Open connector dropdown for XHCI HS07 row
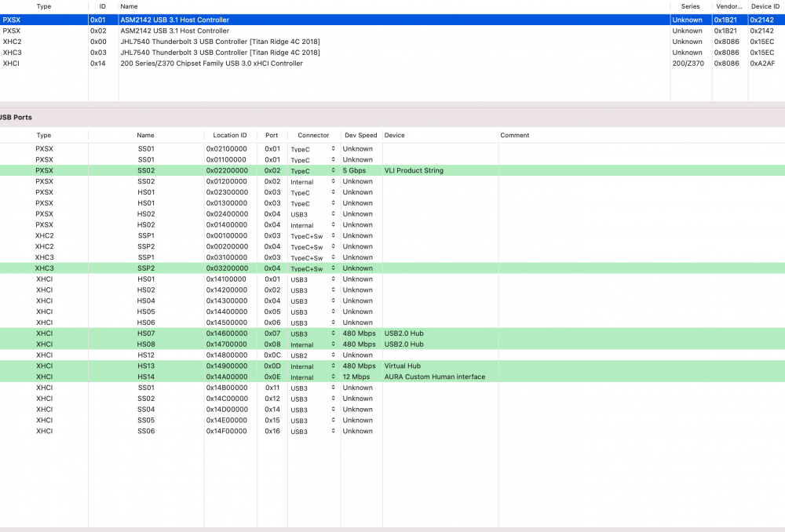Screen dimensions: 785x532 pyautogui.click(x=313, y=333)
